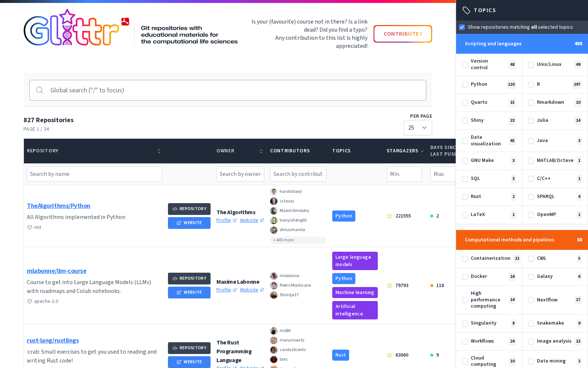The width and height of the screenshot is (588, 368).
Task: Click harshildarji contributor avatar
Action: (x=274, y=191)
